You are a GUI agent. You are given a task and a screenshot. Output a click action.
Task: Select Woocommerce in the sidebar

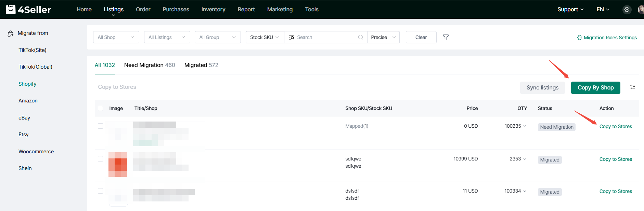[36, 152]
